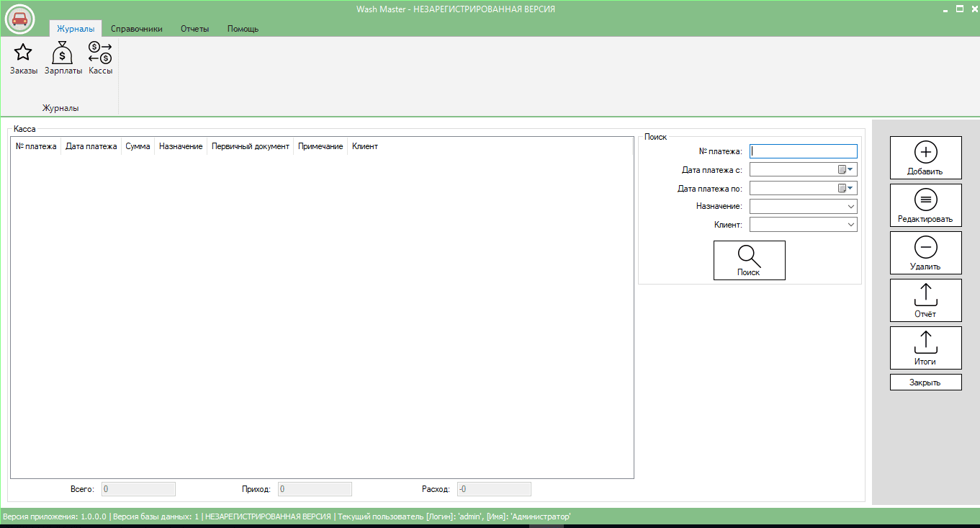Click the Отчёт export icon button
Screen dimensions: 980x528
tap(925, 300)
